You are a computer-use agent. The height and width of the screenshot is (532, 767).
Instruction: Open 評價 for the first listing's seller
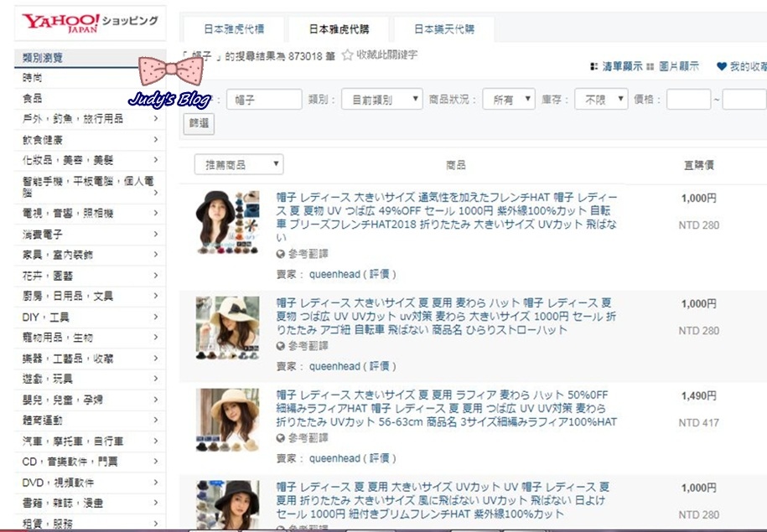click(380, 274)
